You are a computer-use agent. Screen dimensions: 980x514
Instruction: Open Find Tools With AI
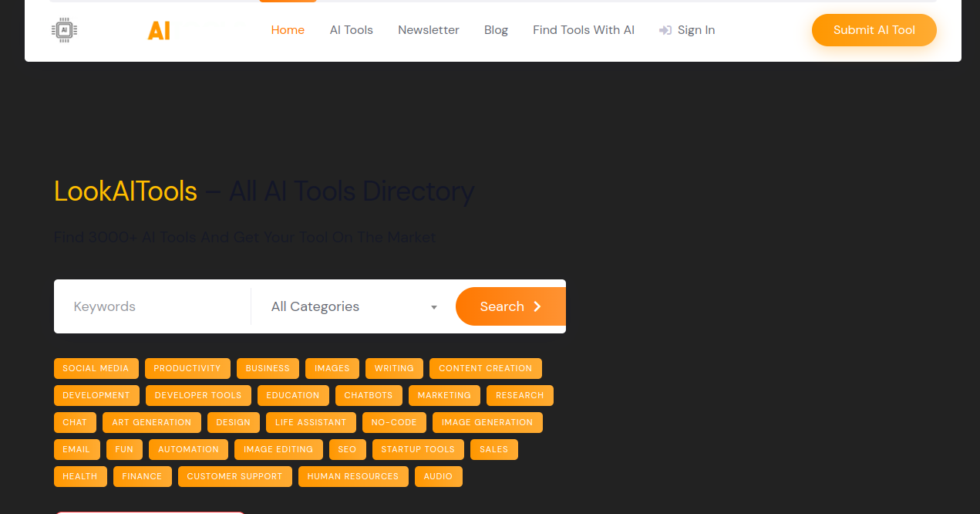pos(584,30)
